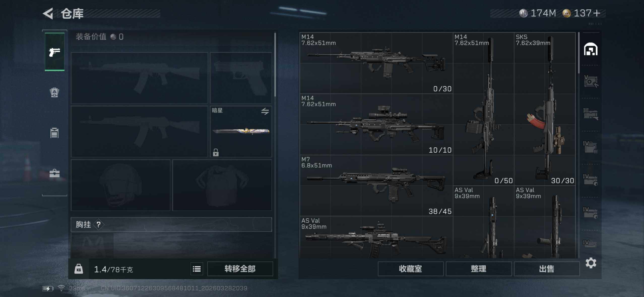Image resolution: width=644 pixels, height=297 pixels.
Task: Click the 整理 sort button
Action: coord(478,269)
